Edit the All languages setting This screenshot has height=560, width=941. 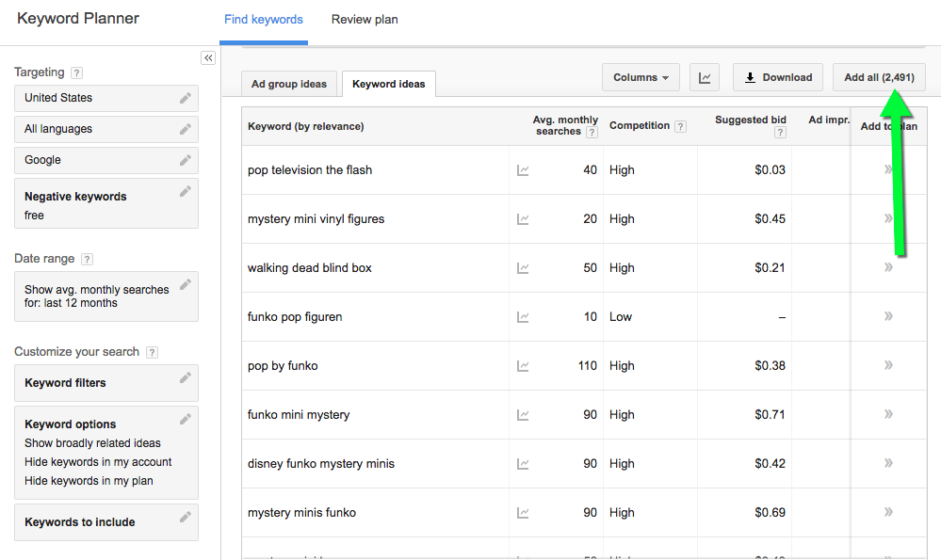(x=186, y=129)
